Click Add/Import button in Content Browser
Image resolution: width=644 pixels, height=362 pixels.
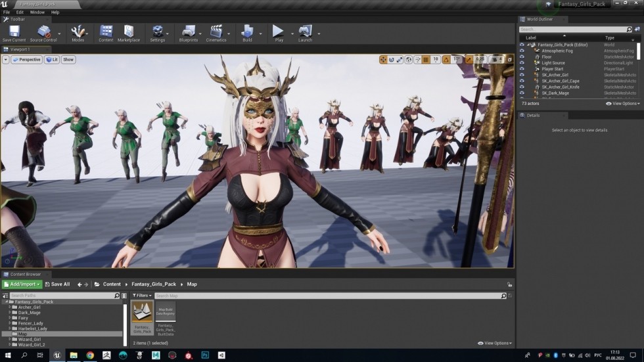click(22, 284)
